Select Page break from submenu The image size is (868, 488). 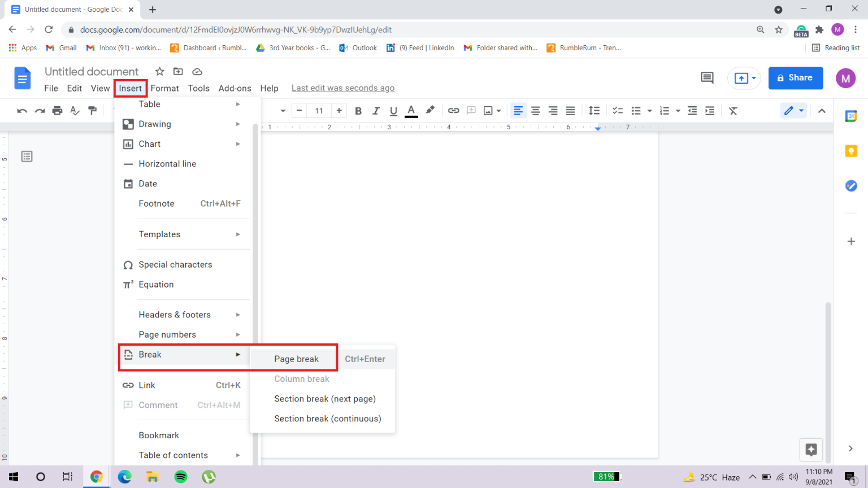(297, 359)
